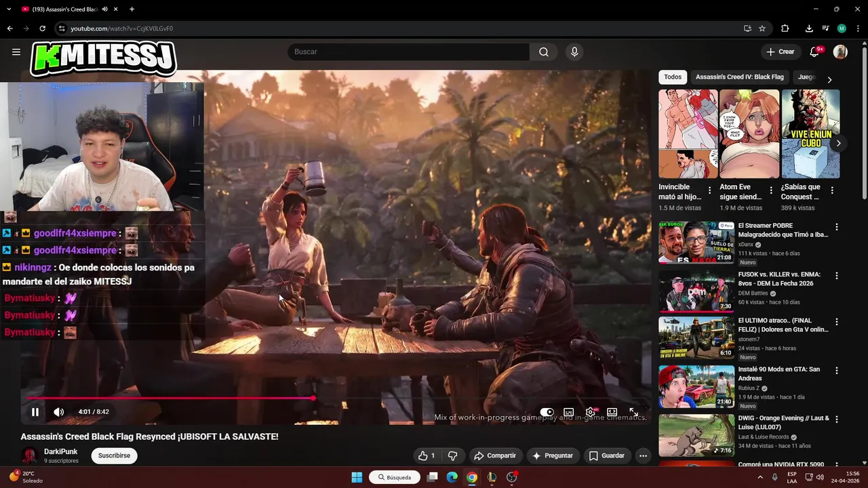Start voice search with the microphone
This screenshot has height=488, width=868.
pyautogui.click(x=574, y=52)
